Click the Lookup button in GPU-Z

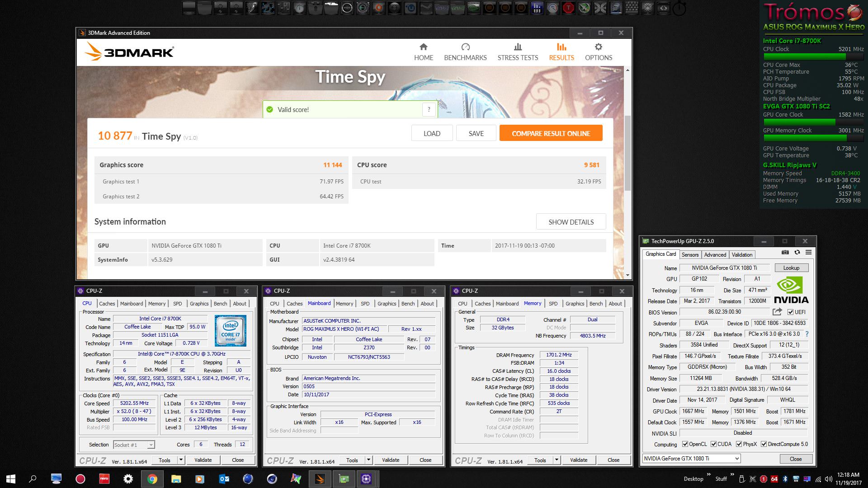click(791, 268)
